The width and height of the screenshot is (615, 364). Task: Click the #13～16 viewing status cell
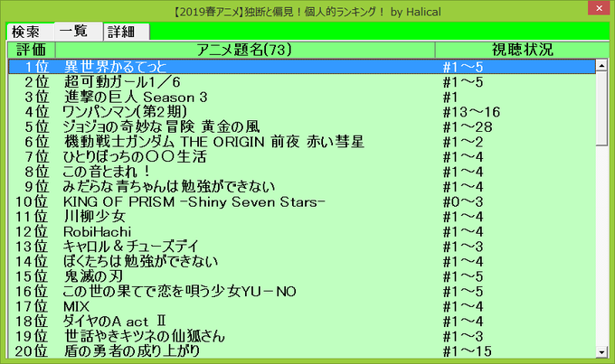point(471,113)
